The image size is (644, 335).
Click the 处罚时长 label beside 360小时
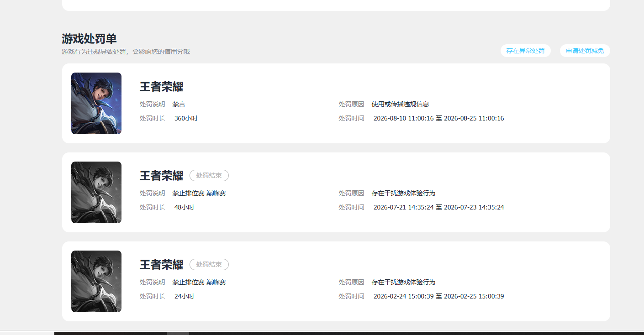(x=152, y=118)
